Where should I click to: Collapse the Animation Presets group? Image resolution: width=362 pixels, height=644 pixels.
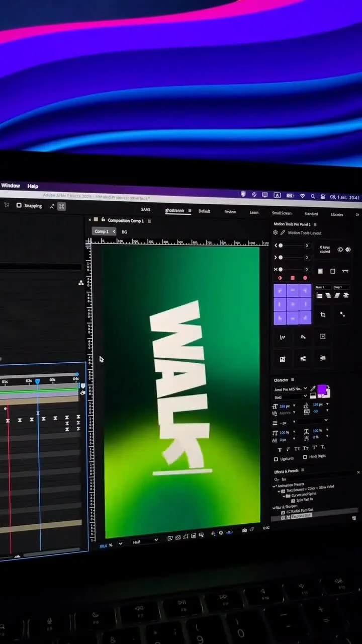(275, 486)
